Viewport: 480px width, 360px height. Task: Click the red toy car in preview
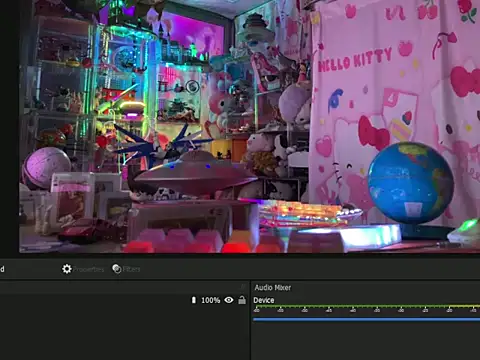(87, 230)
